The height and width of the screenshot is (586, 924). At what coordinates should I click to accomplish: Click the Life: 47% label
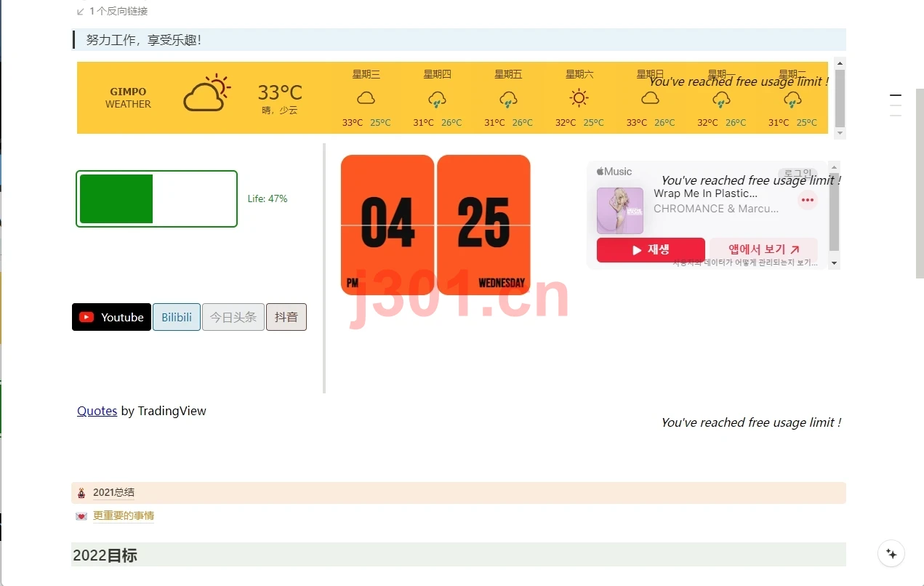click(268, 198)
